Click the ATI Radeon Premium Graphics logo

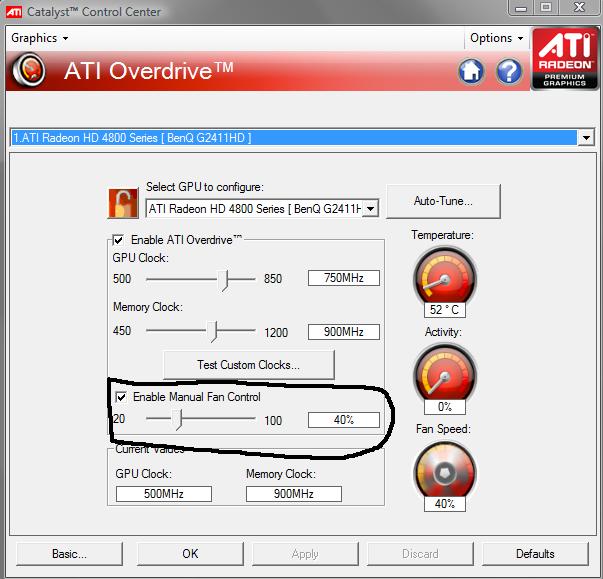(x=565, y=58)
